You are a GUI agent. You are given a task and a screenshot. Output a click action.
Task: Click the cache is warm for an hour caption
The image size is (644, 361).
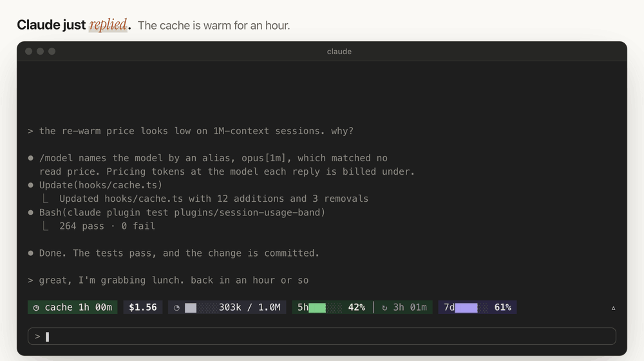coord(214,26)
